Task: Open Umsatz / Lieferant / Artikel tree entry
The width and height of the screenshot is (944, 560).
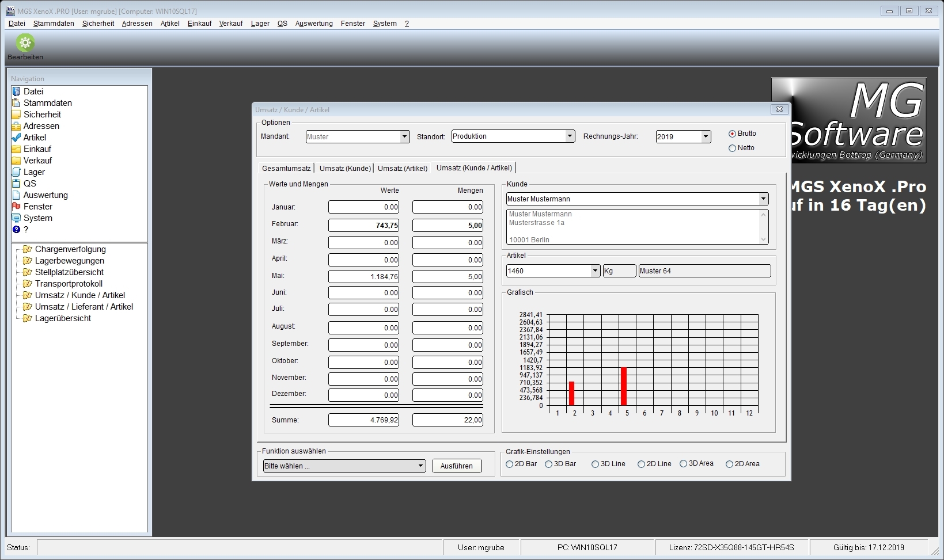Action: click(84, 307)
